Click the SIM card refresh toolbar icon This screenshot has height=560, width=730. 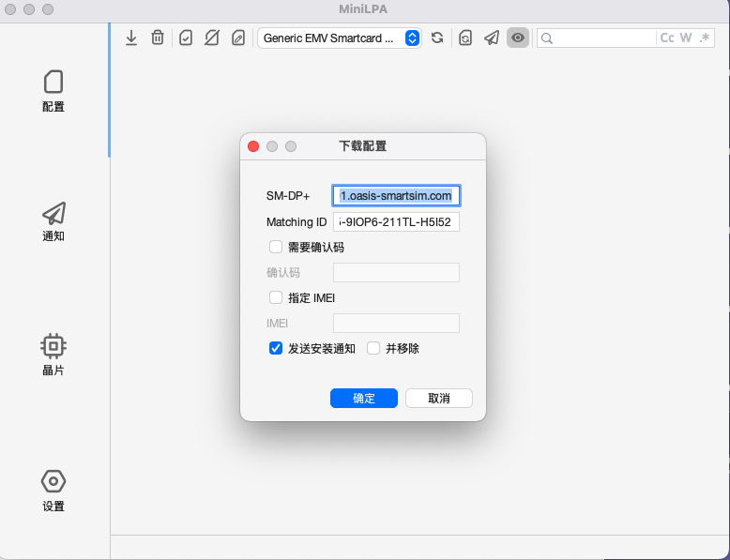click(x=465, y=38)
